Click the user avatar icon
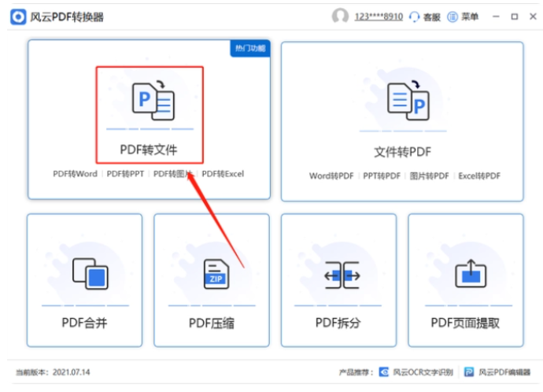 340,16
